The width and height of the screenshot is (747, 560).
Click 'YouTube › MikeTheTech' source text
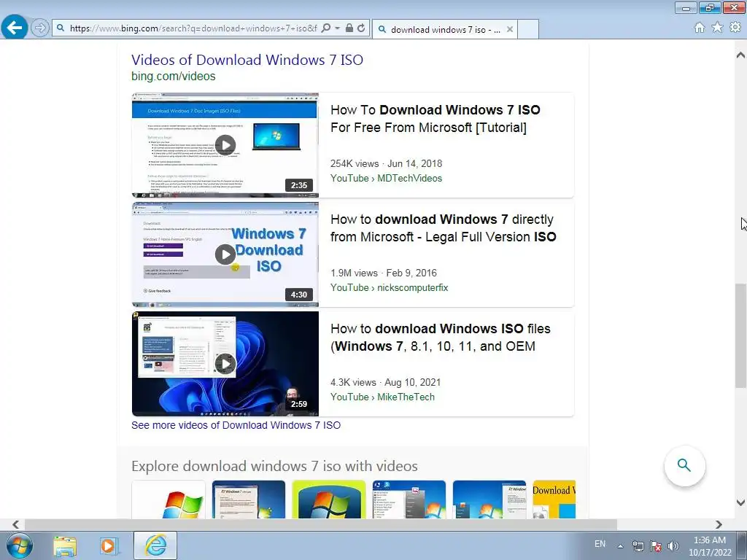coord(382,397)
